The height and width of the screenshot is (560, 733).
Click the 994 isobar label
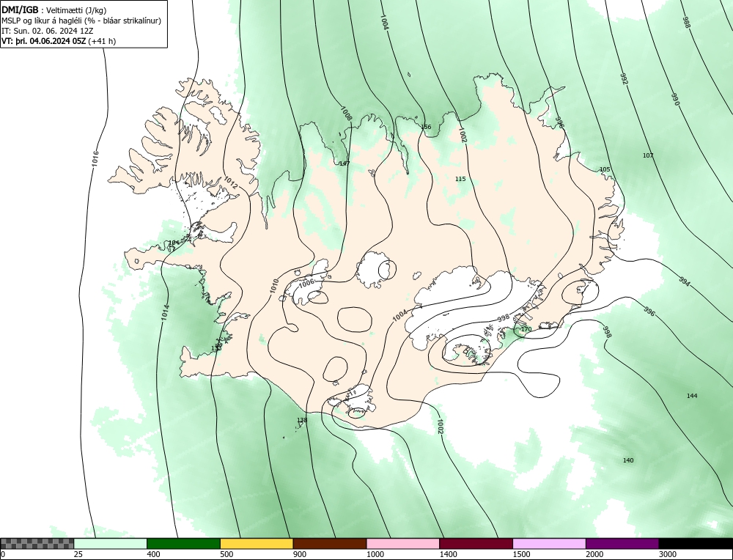[685, 282]
